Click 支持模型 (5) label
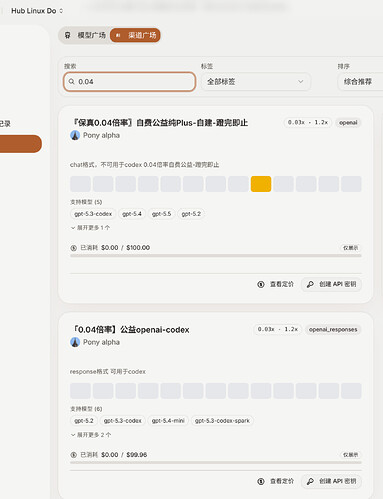Viewport: 383px width, 499px height. [86, 202]
